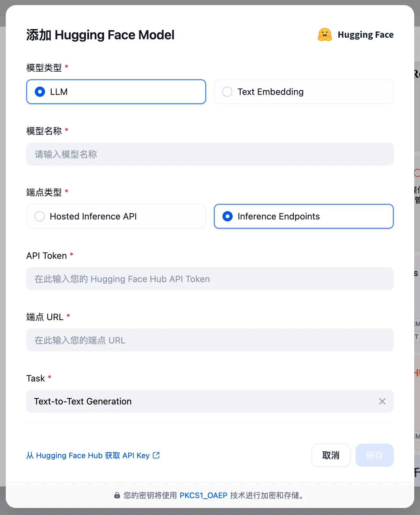The image size is (420, 515).
Task: Open the PKCS1_OAEP link
Action: [203, 495]
